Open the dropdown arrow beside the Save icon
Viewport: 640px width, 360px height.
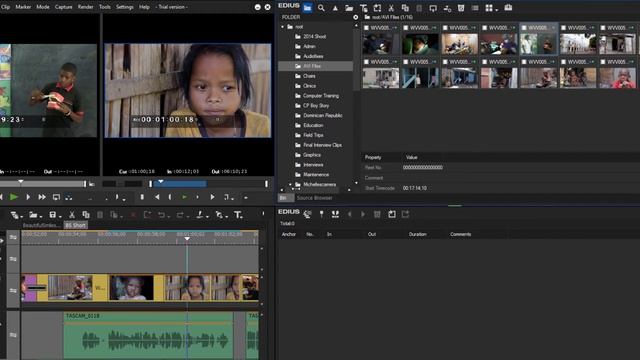click(x=60, y=216)
